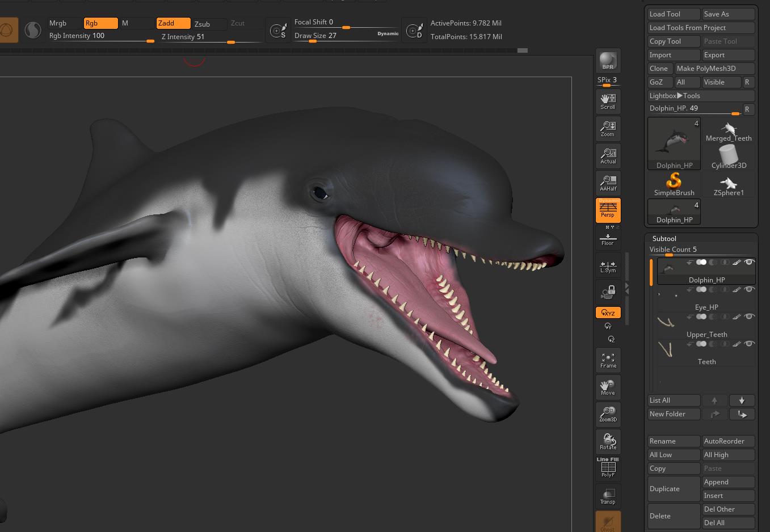This screenshot has height=532, width=770.
Task: Collapse the Subtool panel
Action: click(664, 239)
